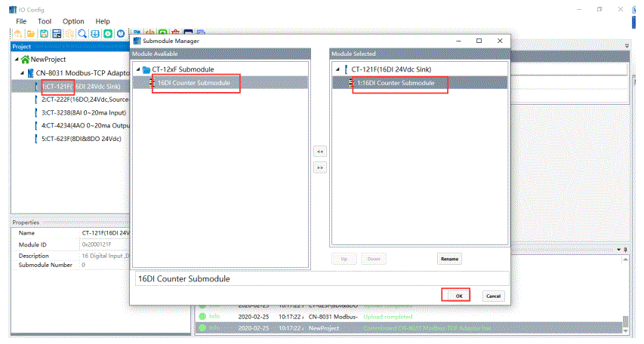Open project using the folder toolbar icon
Screen dimensions: 644x344
31,34
